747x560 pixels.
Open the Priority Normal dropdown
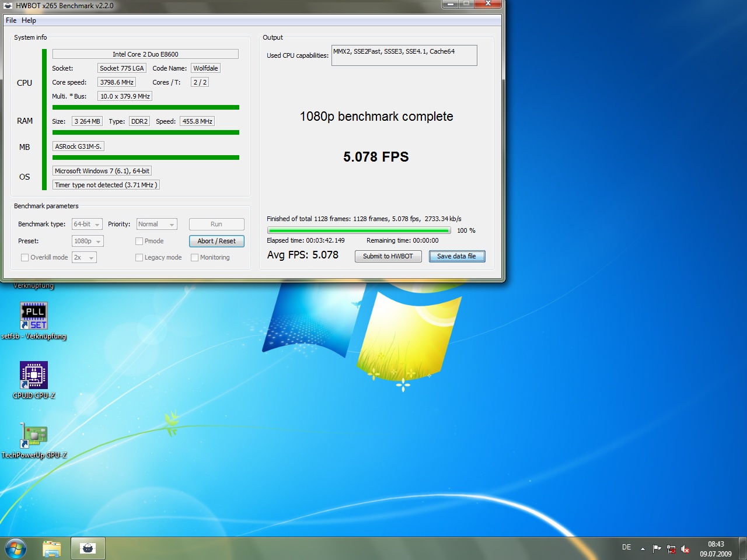156,224
